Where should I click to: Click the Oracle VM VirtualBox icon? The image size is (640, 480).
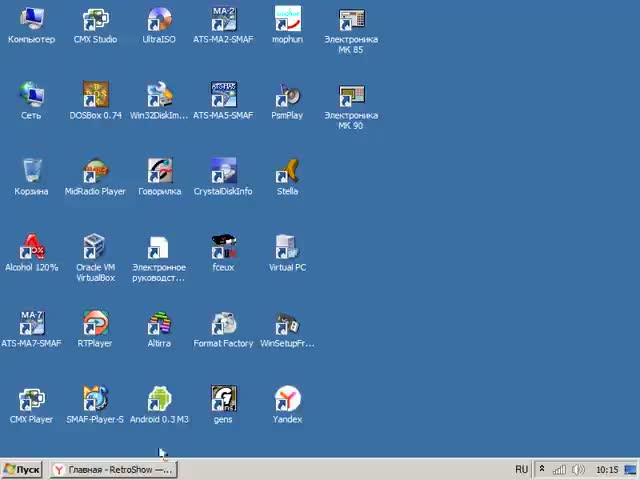click(x=95, y=248)
